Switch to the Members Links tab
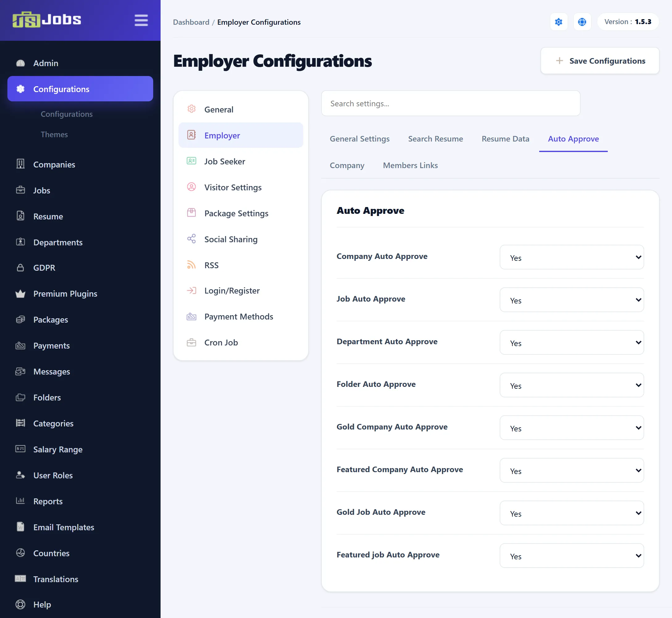Image resolution: width=672 pixels, height=618 pixels. pyautogui.click(x=410, y=165)
